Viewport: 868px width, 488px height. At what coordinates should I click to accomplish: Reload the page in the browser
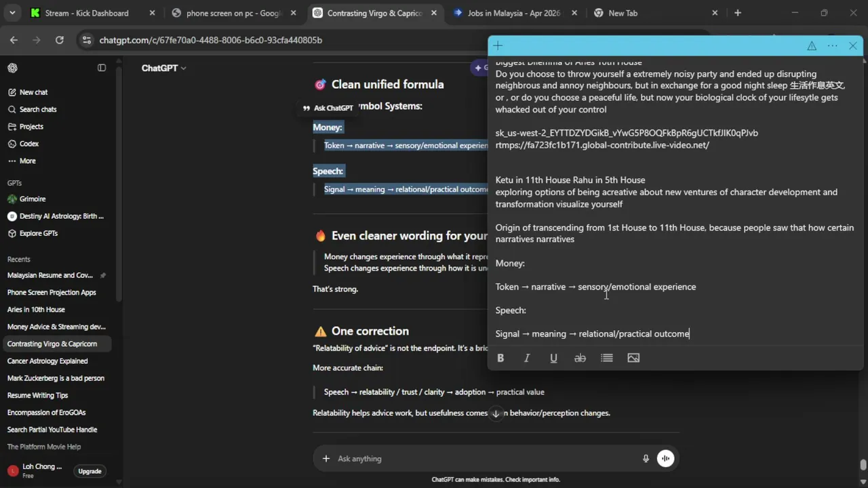coord(59,40)
